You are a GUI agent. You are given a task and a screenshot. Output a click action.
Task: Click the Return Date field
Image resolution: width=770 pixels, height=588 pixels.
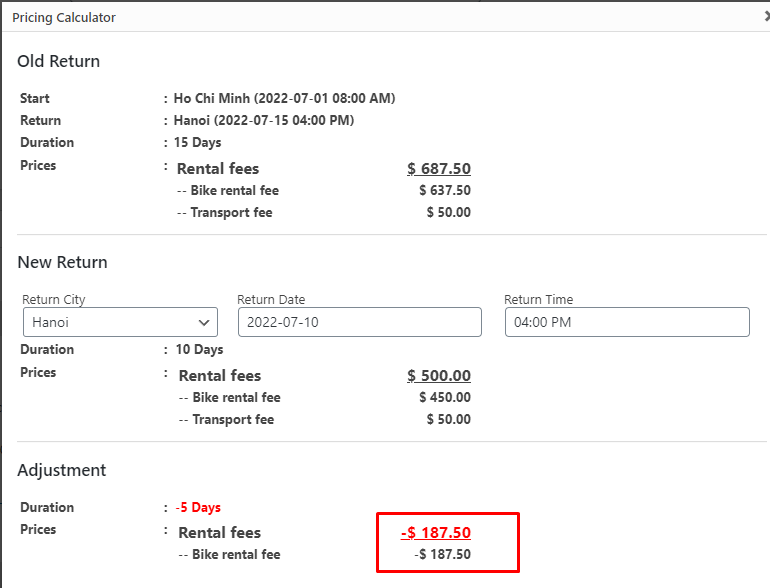pos(359,322)
